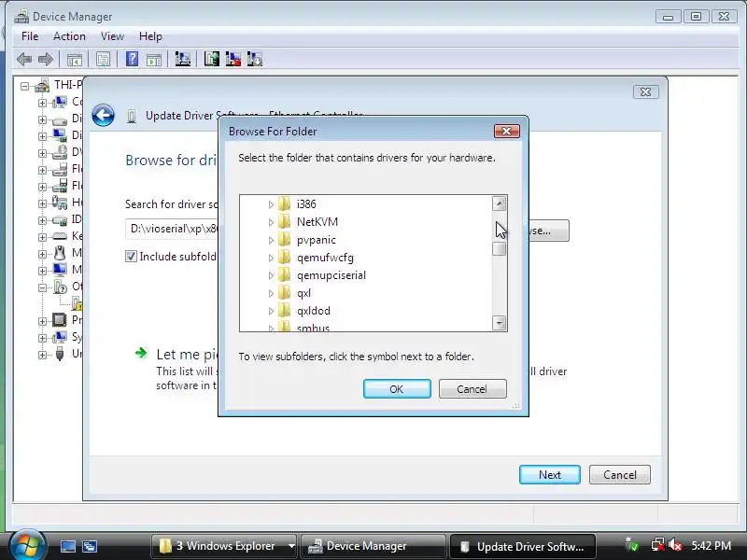747x560 pixels.
Task: Click the folder list scroll down arrow
Action: (x=499, y=323)
